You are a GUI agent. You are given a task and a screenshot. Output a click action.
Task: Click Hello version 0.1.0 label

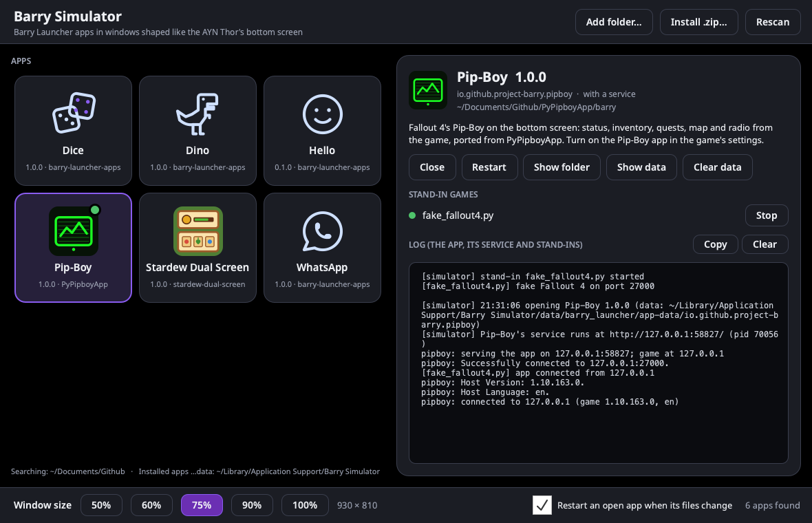point(322,167)
